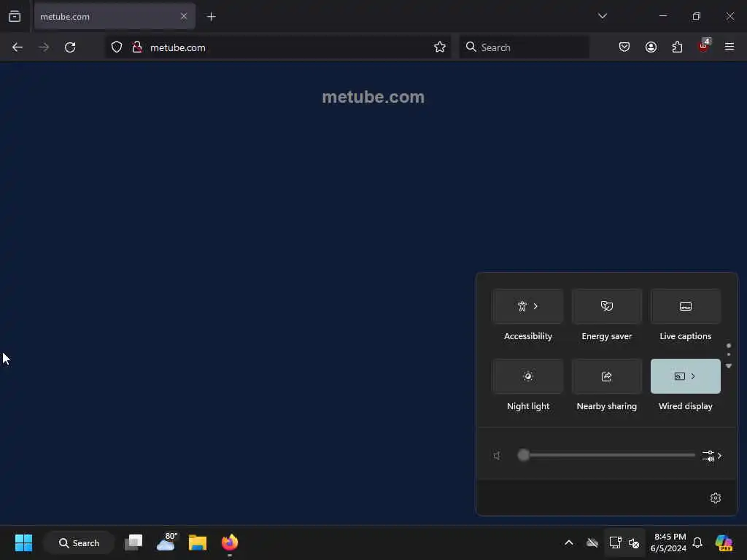Close the metube.com tab
Screen dimensions: 747x560
coord(184,16)
